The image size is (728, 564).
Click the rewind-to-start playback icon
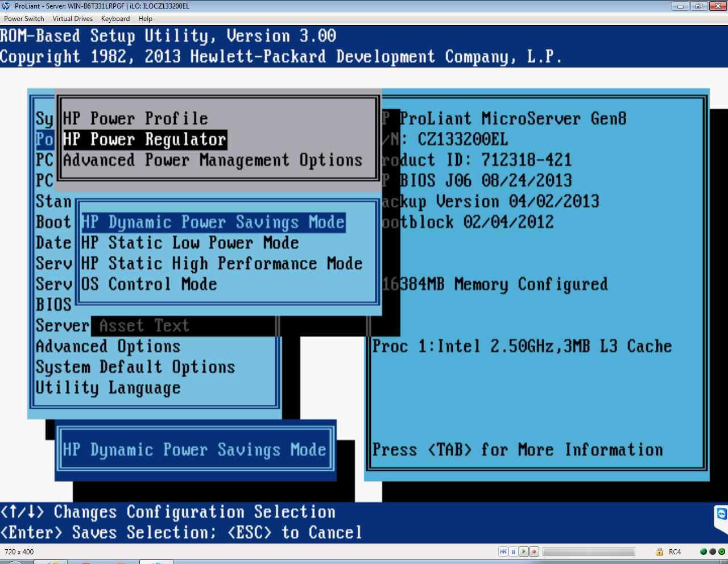tap(503, 551)
